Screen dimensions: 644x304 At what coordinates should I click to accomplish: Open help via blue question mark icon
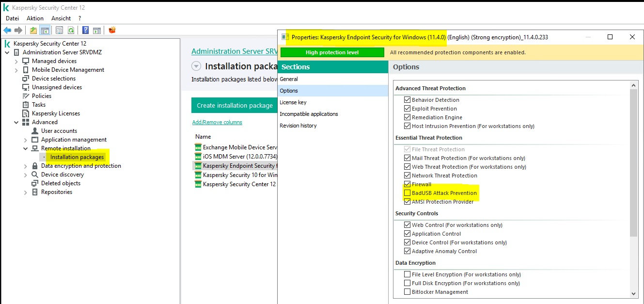coord(85,31)
